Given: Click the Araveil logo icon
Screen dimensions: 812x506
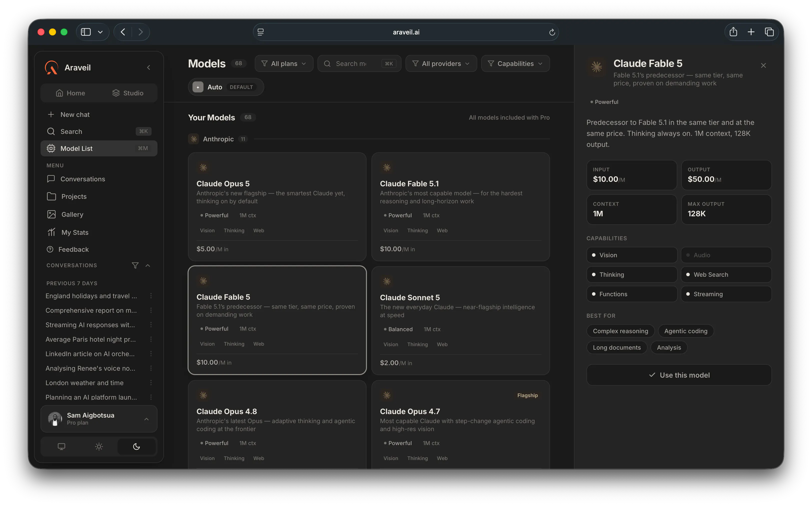Looking at the screenshot, I should click(51, 67).
